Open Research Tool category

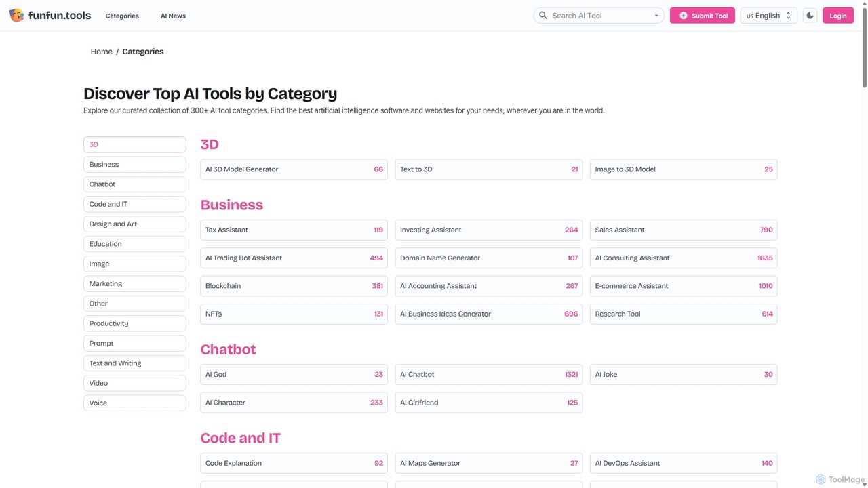point(684,314)
